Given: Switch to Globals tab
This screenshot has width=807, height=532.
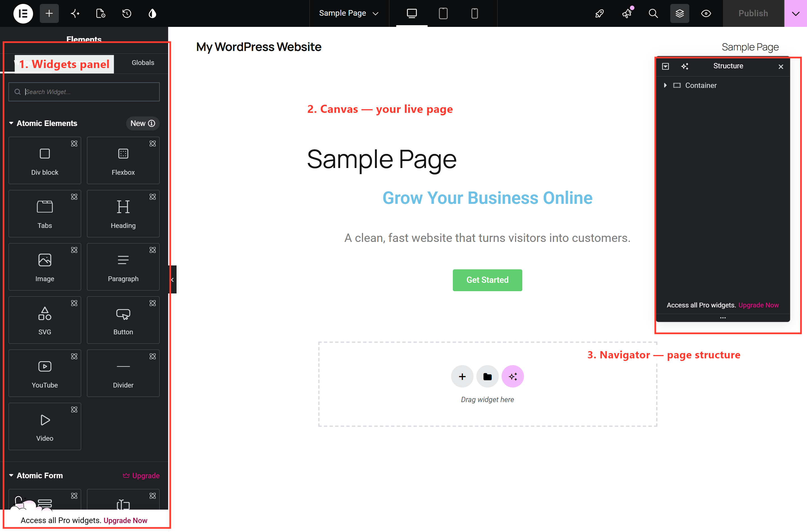Looking at the screenshot, I should click(x=143, y=63).
